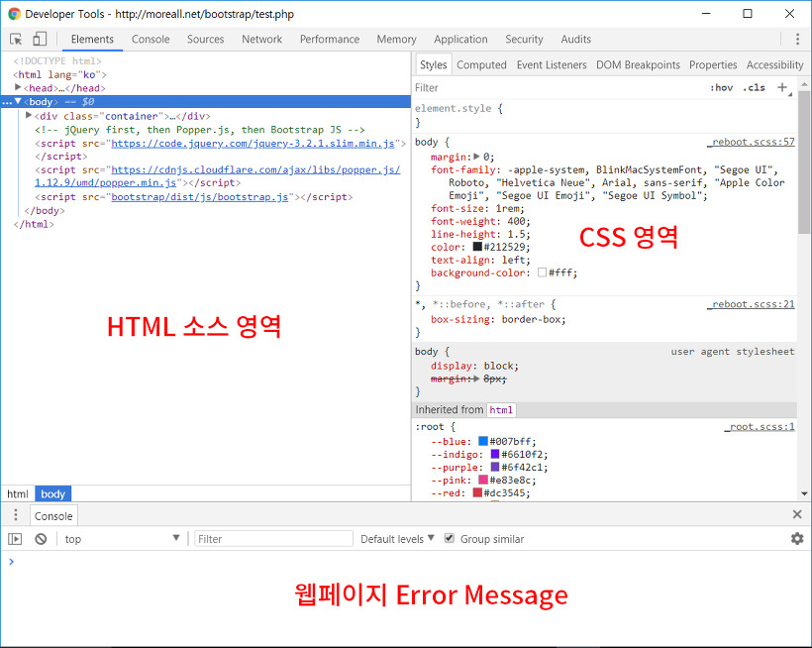Open the Security tab

tap(524, 40)
